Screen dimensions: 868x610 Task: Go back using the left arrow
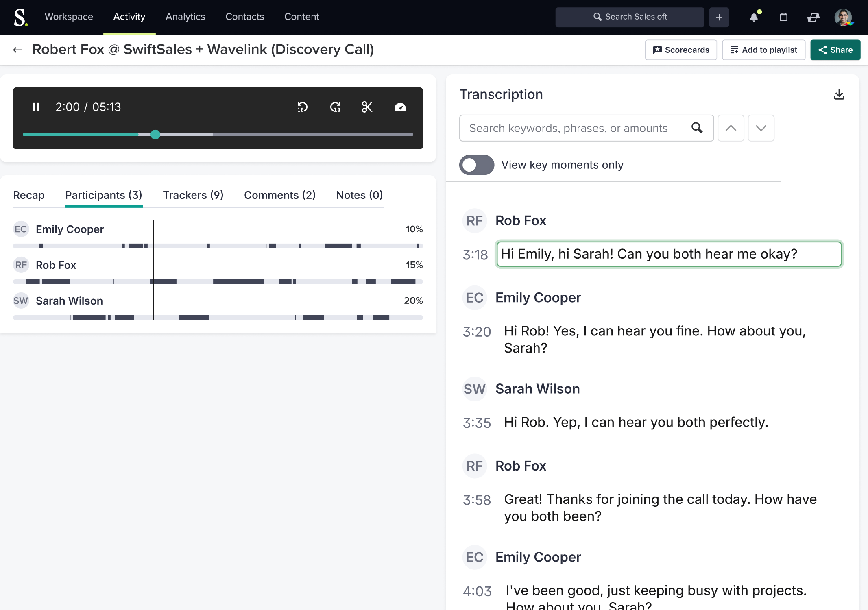click(17, 50)
